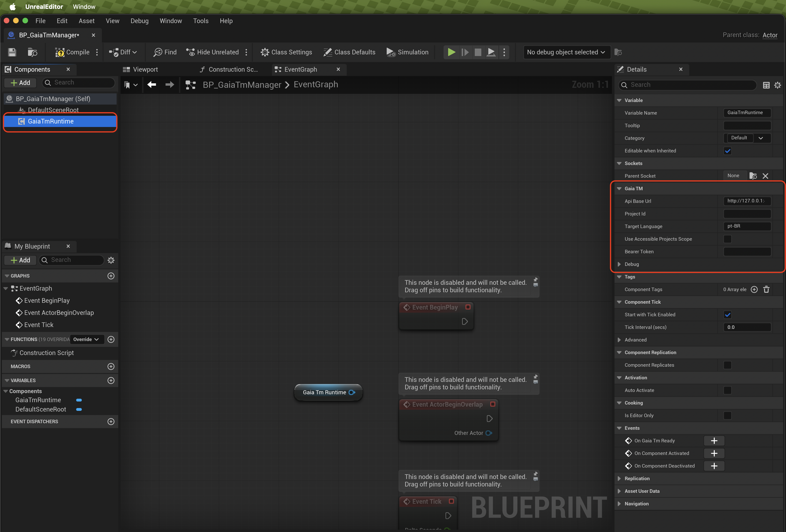Expand the Debug section under Gaia TM
Viewport: 786px width, 532px height.
coord(619,264)
